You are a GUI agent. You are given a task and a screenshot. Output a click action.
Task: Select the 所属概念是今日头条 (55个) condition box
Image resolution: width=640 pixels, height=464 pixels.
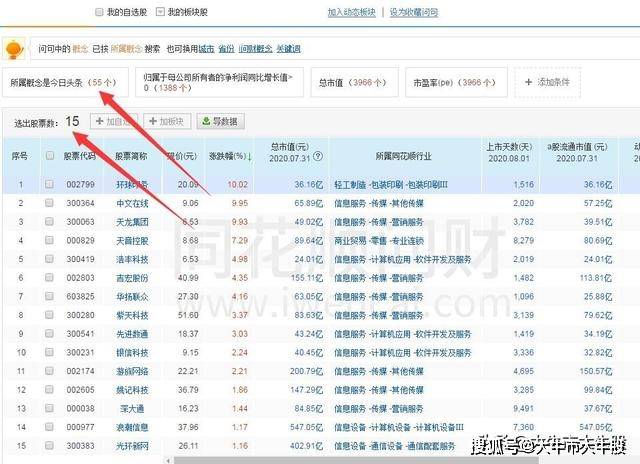click(65, 82)
